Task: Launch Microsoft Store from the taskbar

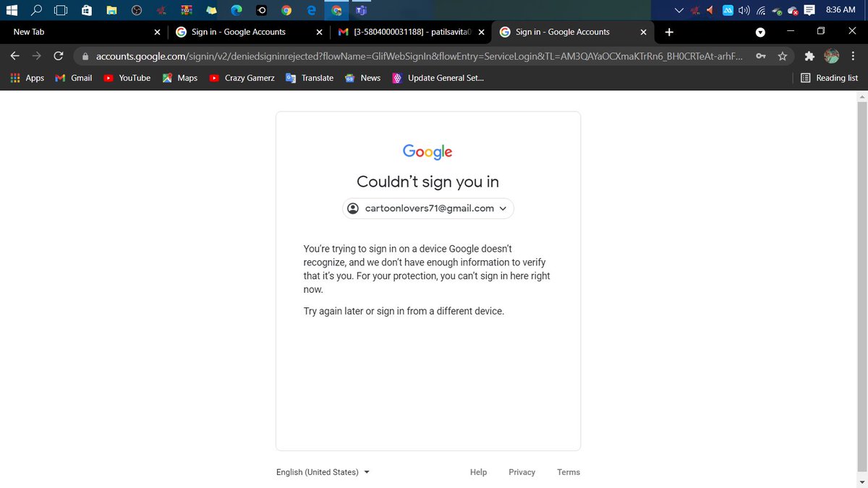Action: click(x=86, y=10)
